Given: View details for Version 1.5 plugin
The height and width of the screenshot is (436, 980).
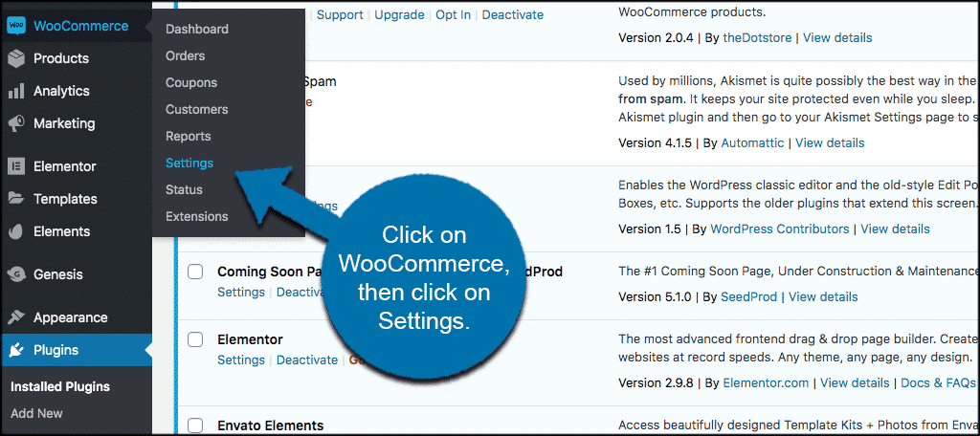Looking at the screenshot, I should [x=895, y=229].
